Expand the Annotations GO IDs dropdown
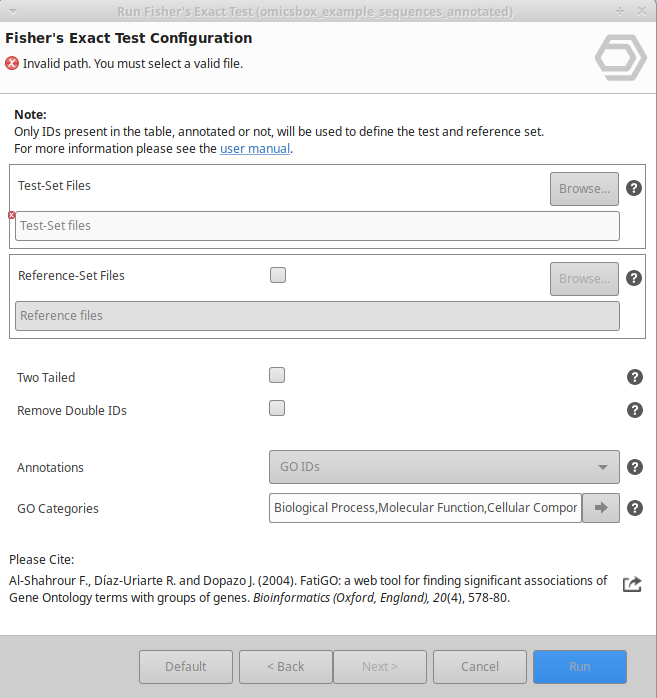 point(444,466)
